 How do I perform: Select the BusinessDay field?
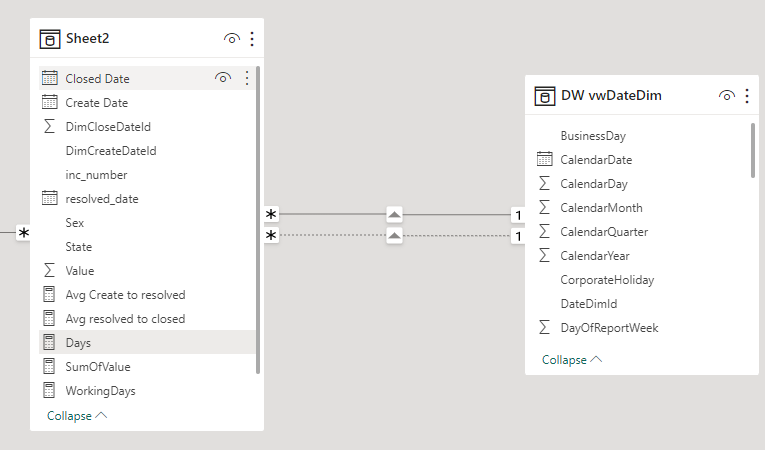pyautogui.click(x=593, y=136)
